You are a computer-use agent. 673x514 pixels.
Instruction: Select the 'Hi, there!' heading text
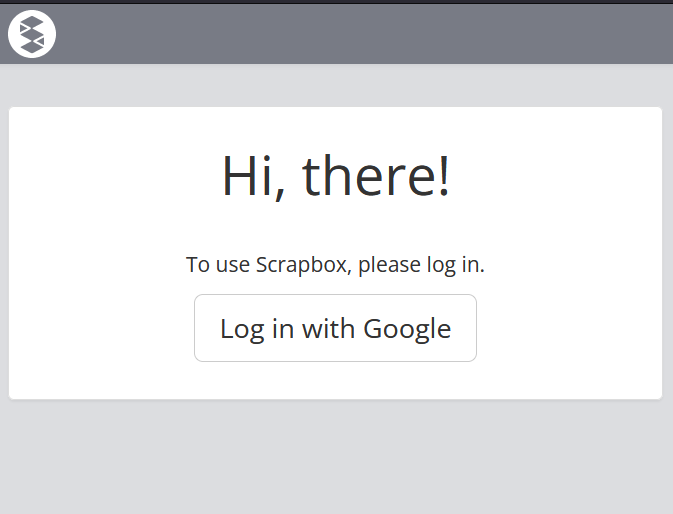[x=335, y=176]
